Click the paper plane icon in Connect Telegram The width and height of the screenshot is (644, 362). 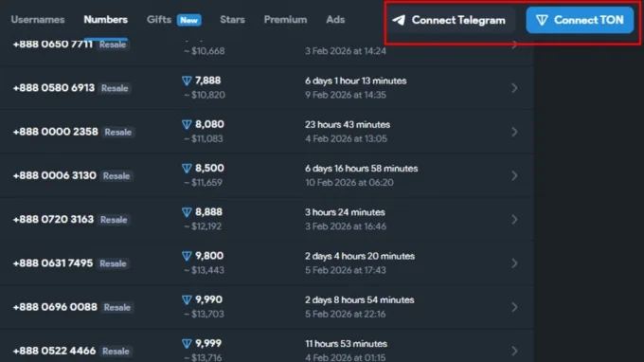[x=399, y=20]
